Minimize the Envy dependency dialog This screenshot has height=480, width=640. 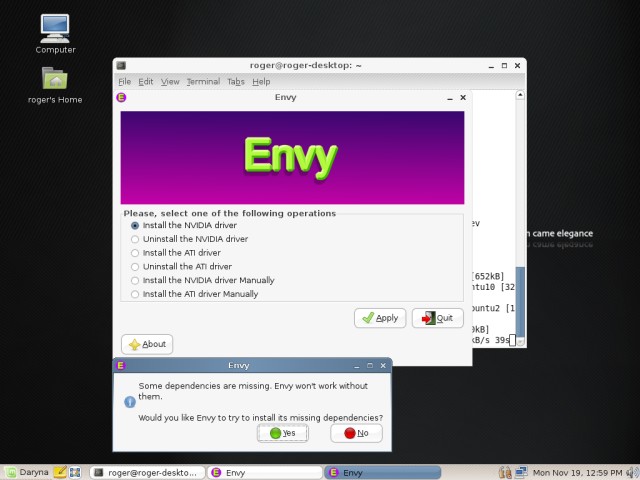pos(357,366)
